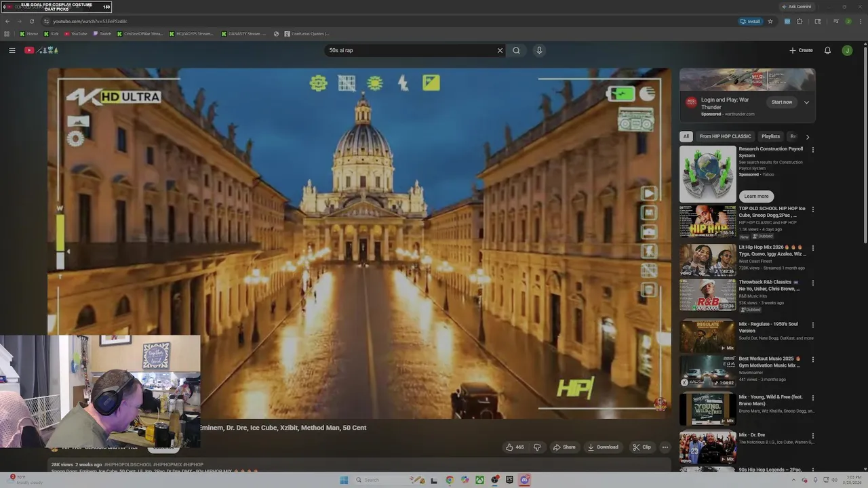Click Start now on War Thunder ad
The height and width of the screenshot is (488, 868).
(781, 102)
